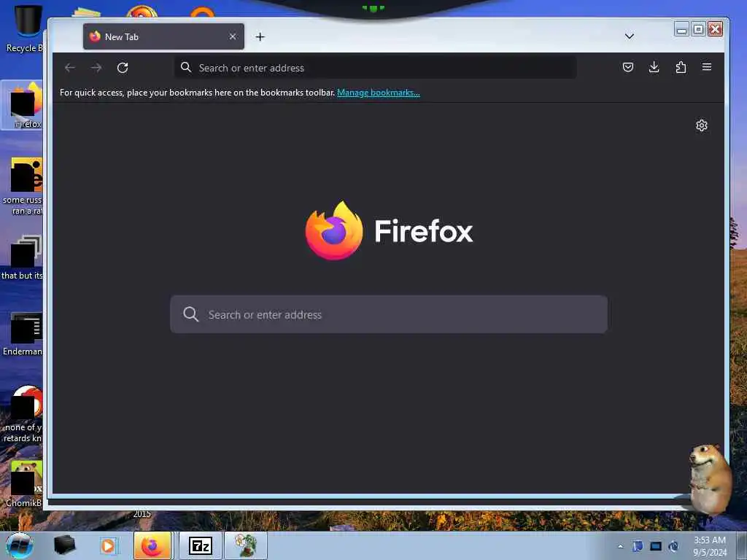
Task: Open the Manage bookmarks link
Action: 379,93
